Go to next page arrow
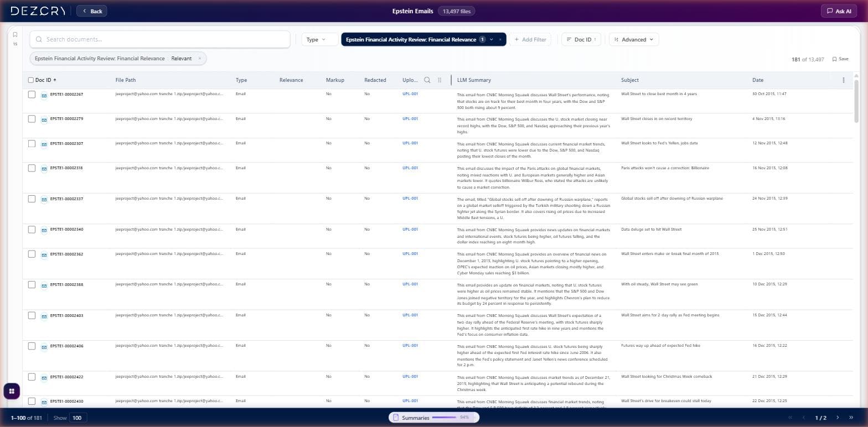868x427 pixels. coord(838,418)
